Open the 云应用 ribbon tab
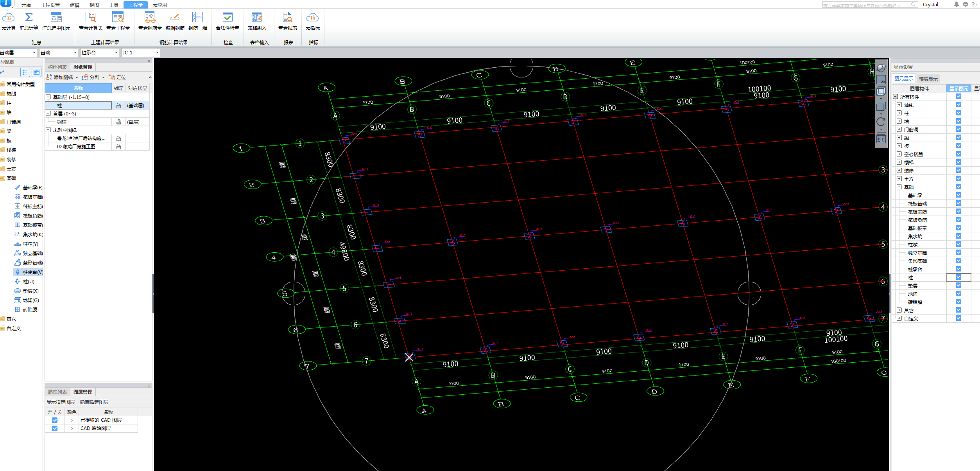980x471 pixels. (x=160, y=5)
